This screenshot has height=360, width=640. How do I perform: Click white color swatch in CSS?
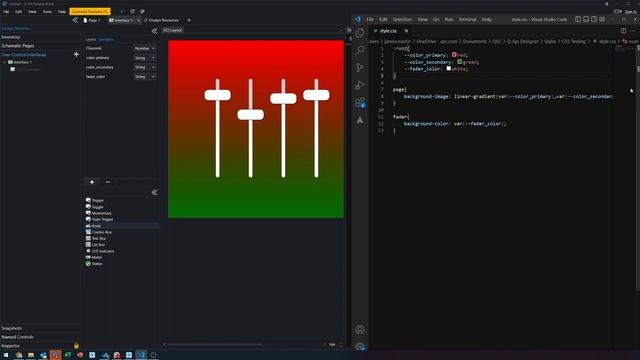(449, 69)
